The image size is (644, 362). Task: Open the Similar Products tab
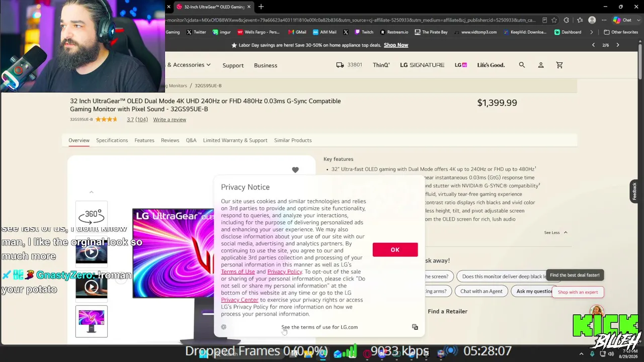293,140
